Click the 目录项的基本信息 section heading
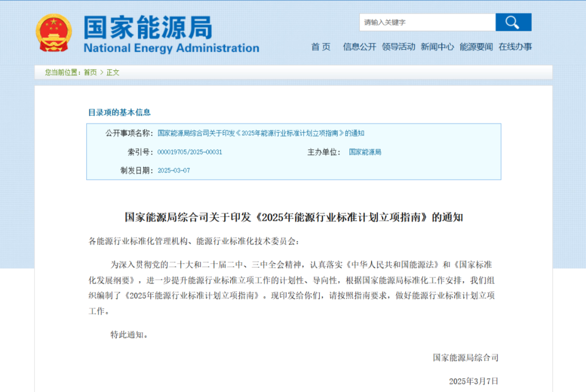The height and width of the screenshot is (392, 586). click(x=119, y=112)
